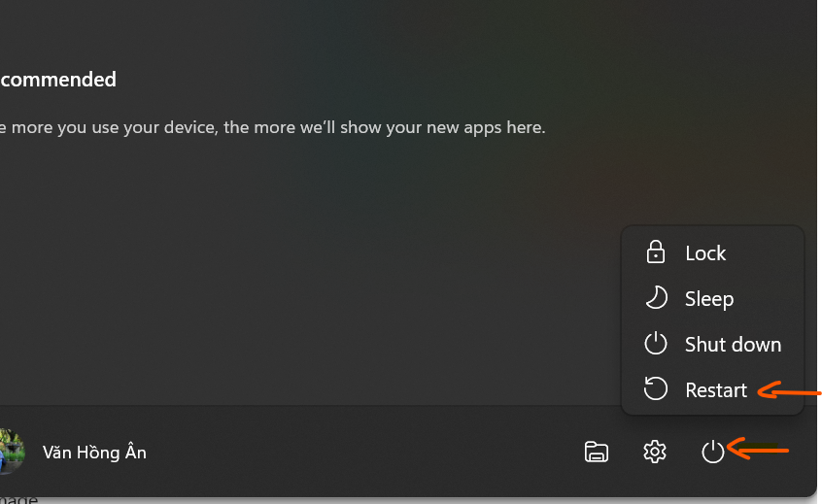Choose Restart from the power menu

(x=716, y=390)
